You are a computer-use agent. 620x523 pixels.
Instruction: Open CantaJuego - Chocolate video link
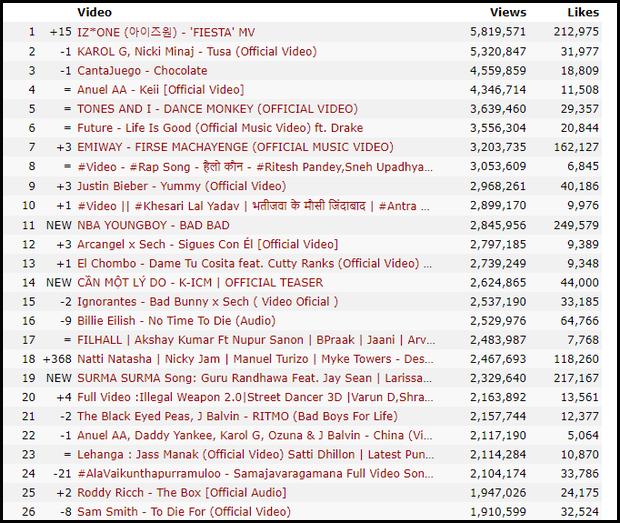(x=142, y=71)
